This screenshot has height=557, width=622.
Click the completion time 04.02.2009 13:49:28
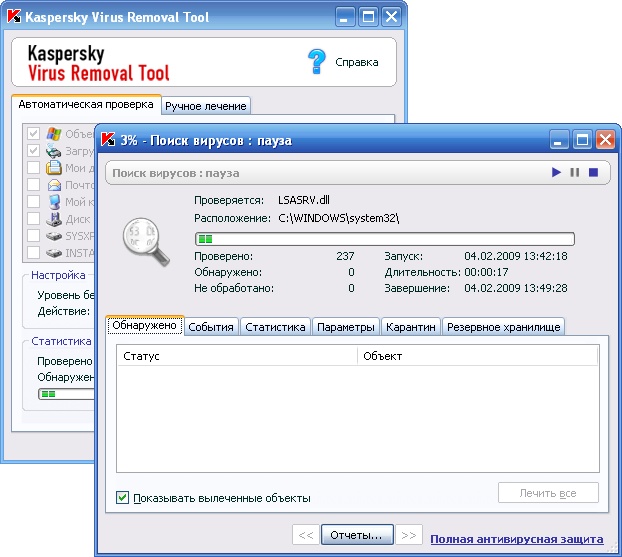click(516, 288)
